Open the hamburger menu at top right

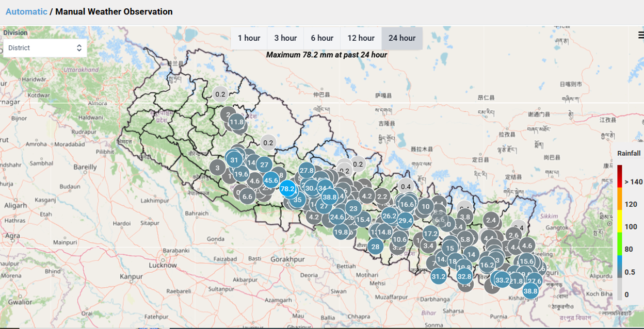tap(640, 34)
